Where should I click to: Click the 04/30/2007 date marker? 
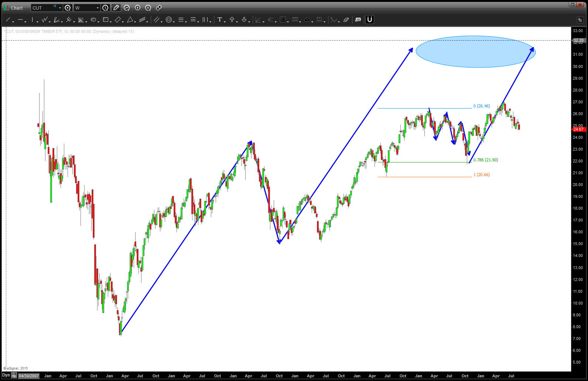(29, 376)
